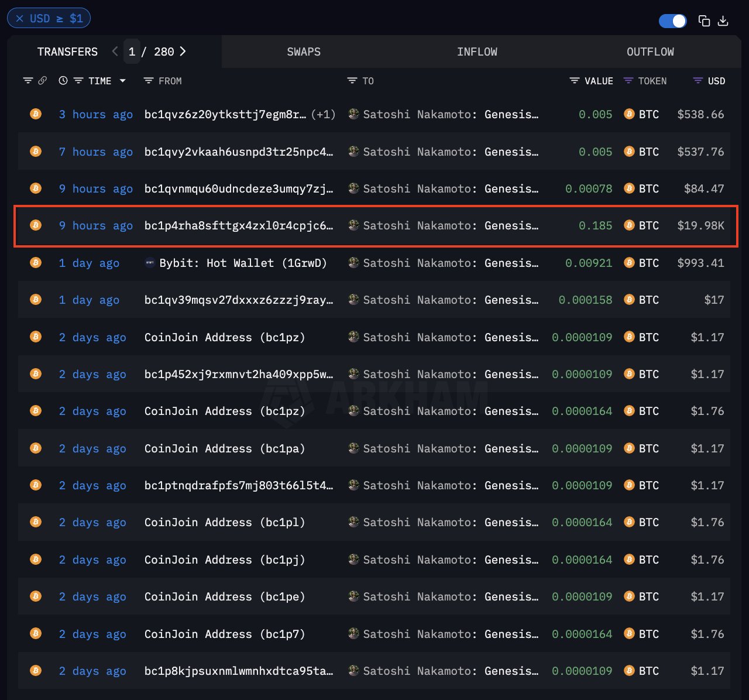Viewport: 749px width, 700px height.
Task: Click the BTC token icon in the highlighted row
Action: click(629, 225)
